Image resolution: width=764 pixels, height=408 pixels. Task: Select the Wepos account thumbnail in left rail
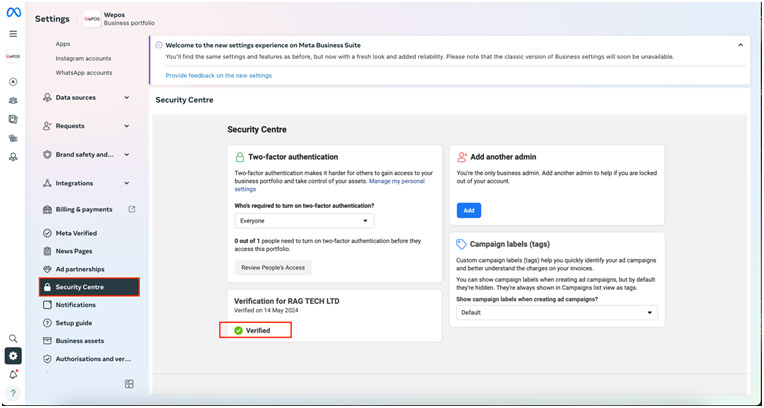point(13,57)
